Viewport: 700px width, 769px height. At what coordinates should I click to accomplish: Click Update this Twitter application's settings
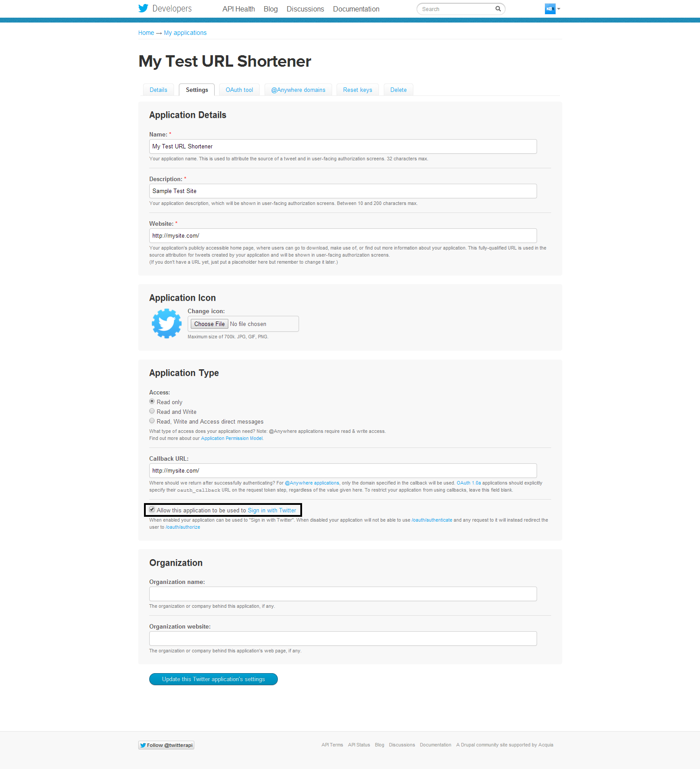click(x=213, y=679)
